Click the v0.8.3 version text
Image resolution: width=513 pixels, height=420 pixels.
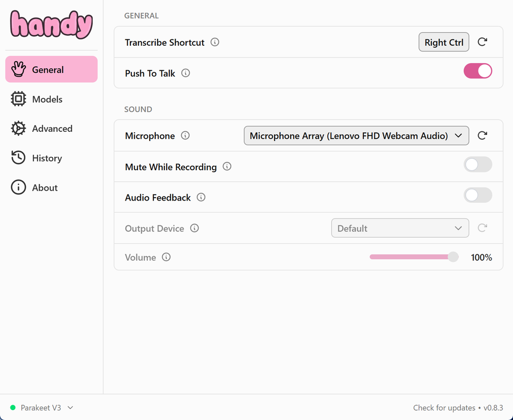pyautogui.click(x=494, y=408)
